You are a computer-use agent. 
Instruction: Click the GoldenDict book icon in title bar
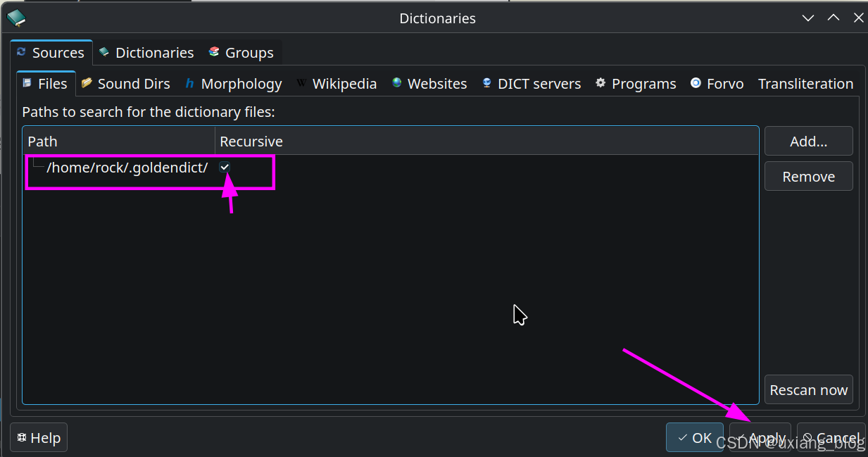pos(16,18)
